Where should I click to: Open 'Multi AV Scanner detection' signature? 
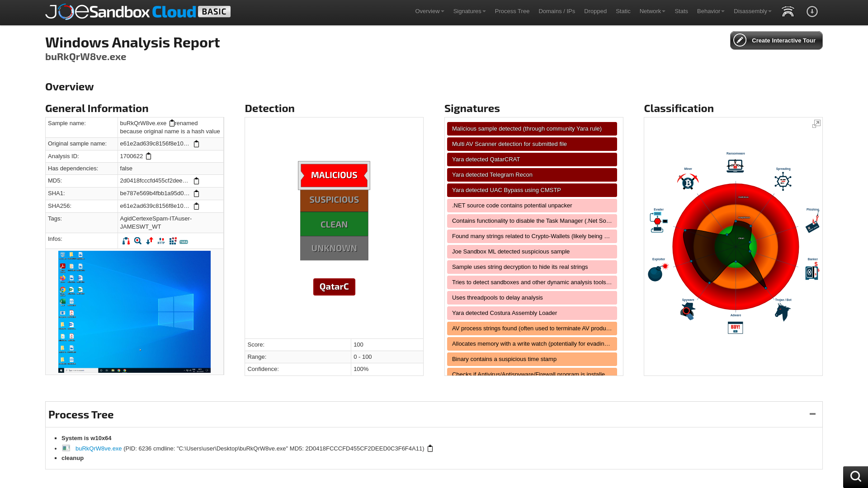click(x=532, y=144)
